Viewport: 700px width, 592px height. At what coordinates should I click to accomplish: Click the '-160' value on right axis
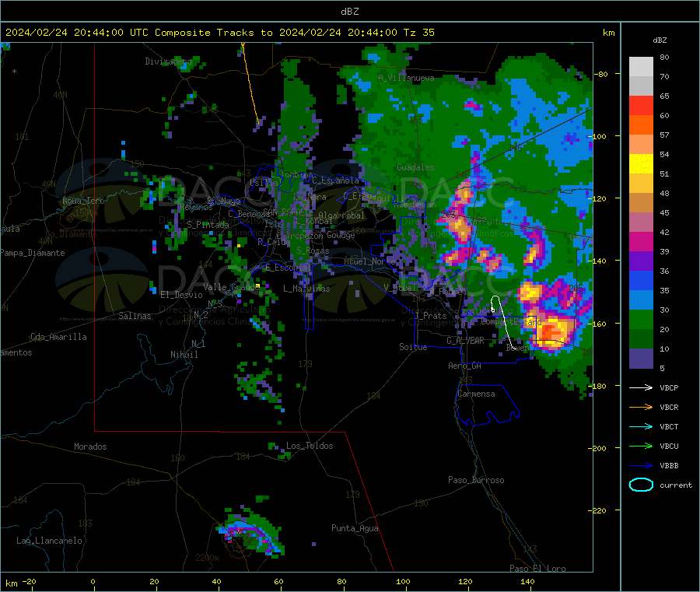(598, 324)
